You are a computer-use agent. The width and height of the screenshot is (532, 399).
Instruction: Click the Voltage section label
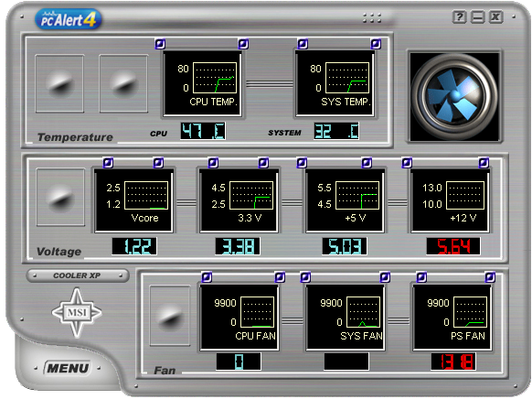tap(59, 252)
